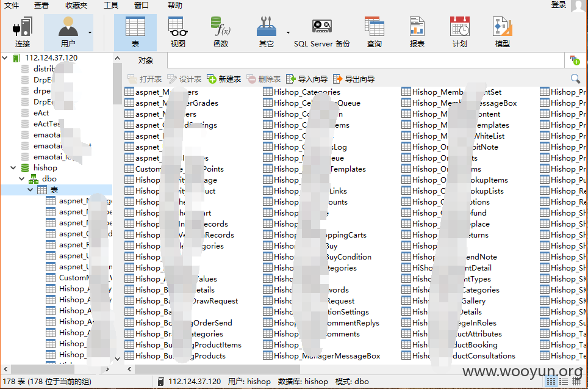The image size is (588, 389).
Task: Select the hishop database in tree
Action: (x=45, y=168)
